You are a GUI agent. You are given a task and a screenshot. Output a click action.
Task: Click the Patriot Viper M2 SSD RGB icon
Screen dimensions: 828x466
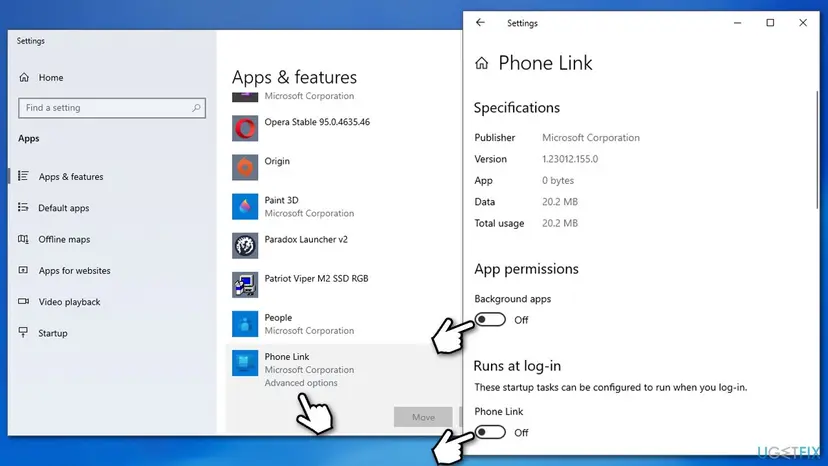[245, 285]
